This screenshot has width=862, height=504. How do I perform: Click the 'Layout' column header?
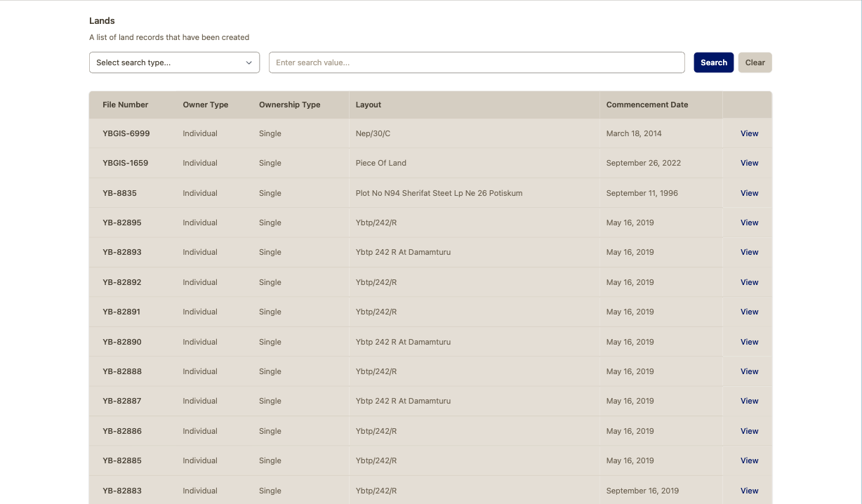pos(368,105)
